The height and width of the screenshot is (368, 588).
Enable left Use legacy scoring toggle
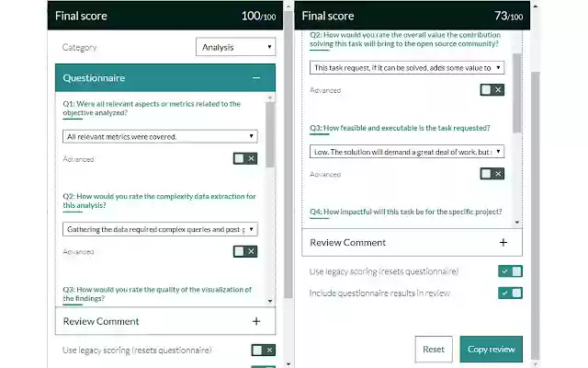pos(264,350)
